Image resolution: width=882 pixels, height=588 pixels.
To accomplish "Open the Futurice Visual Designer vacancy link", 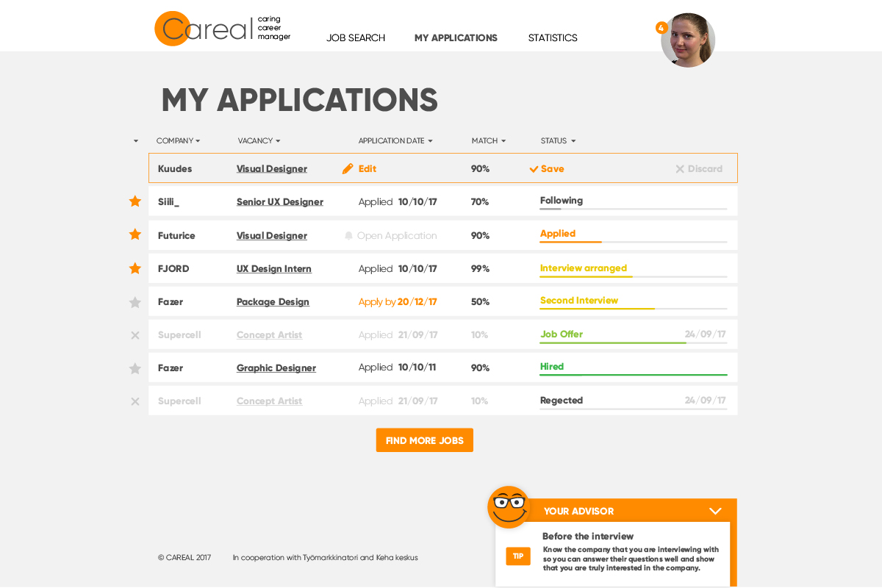I will [272, 236].
